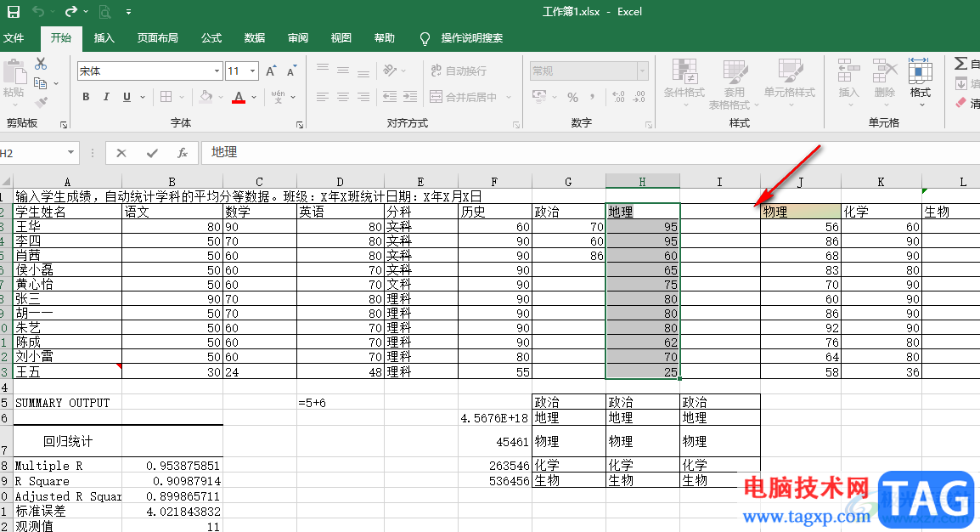The height and width of the screenshot is (532, 980).
Task: Click the Copy icon in clipboard group
Action: [41, 83]
